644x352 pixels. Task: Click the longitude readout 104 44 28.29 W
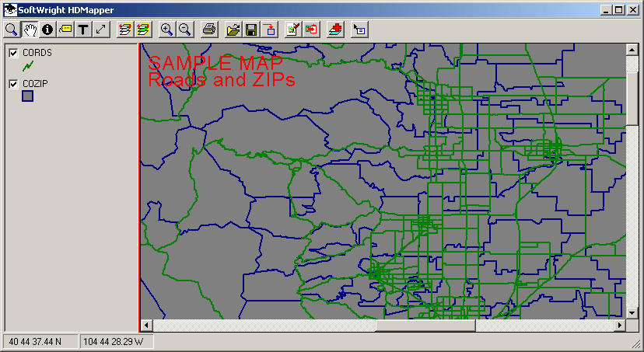116,341
